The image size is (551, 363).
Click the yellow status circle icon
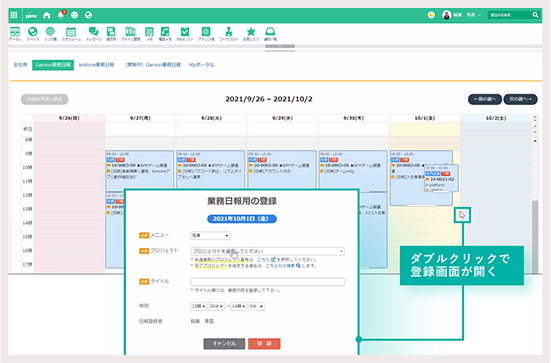click(x=431, y=15)
